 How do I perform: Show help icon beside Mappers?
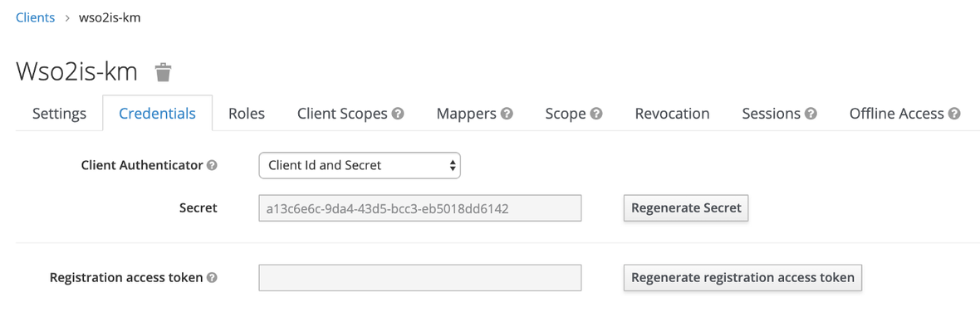click(507, 114)
